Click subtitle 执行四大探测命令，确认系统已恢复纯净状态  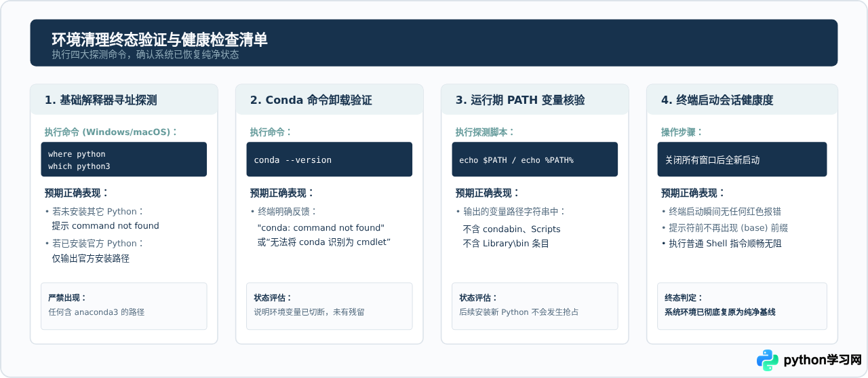(x=145, y=55)
